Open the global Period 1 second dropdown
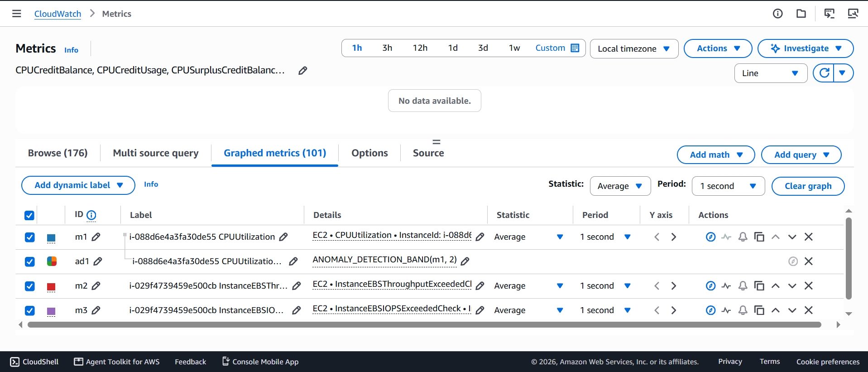 point(728,186)
